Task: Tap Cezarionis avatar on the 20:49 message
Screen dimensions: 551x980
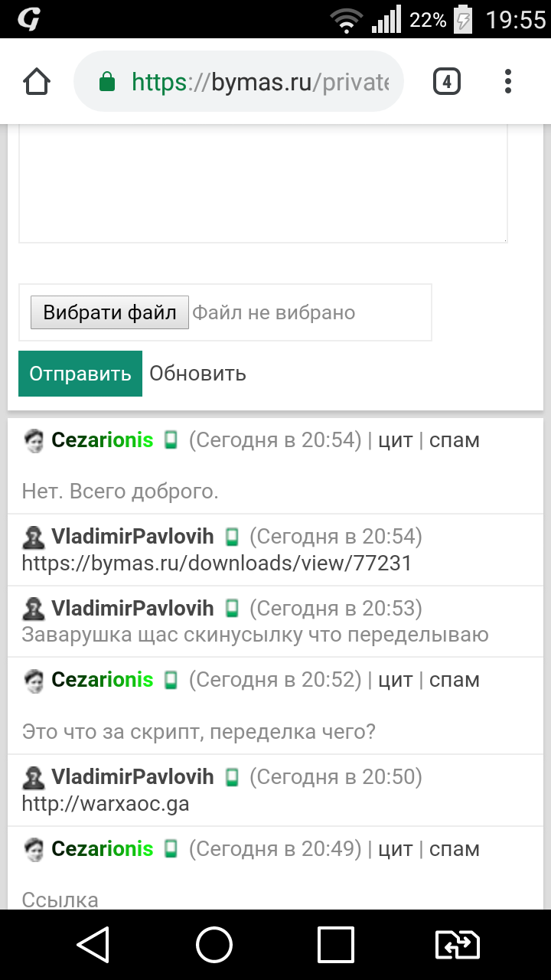Action: (x=33, y=849)
